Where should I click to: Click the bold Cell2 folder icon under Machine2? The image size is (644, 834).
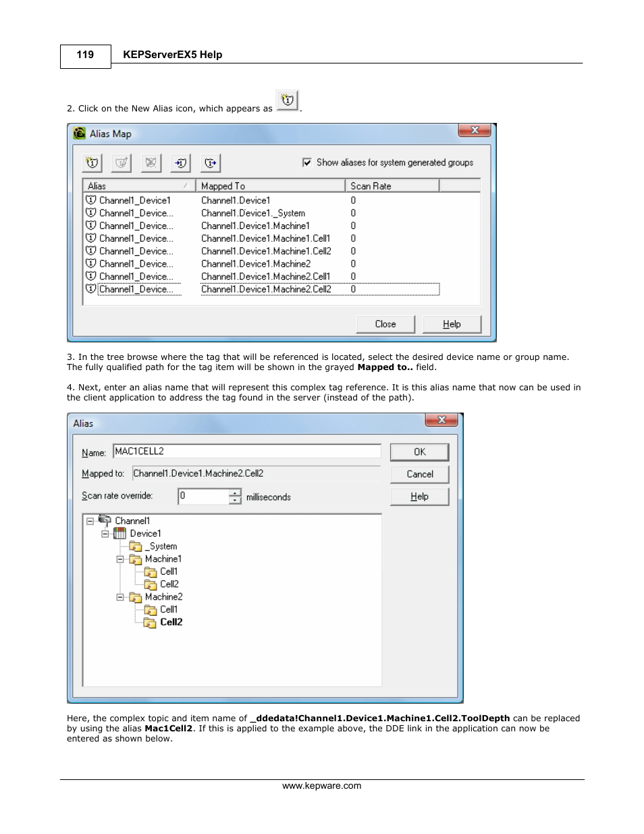coord(151,622)
